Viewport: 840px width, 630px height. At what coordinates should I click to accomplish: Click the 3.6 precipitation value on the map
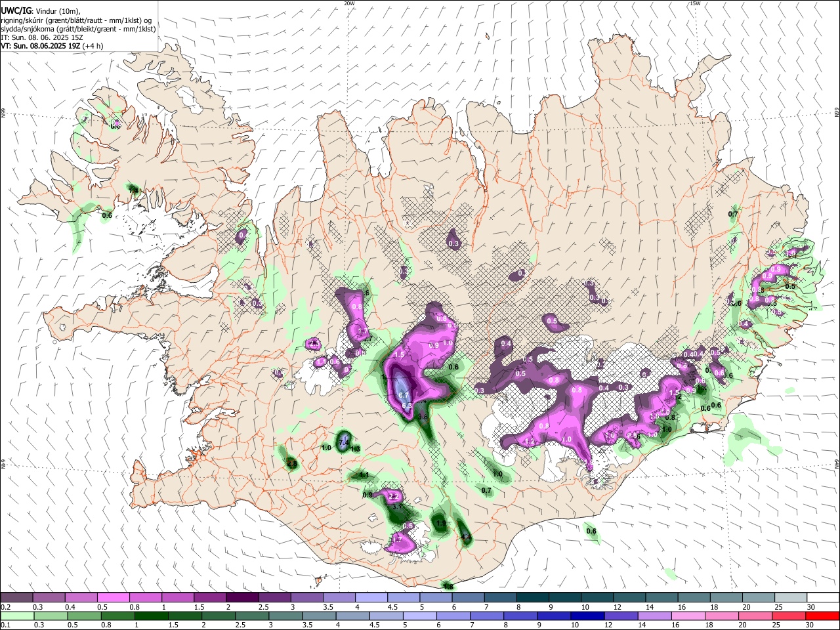423,417
